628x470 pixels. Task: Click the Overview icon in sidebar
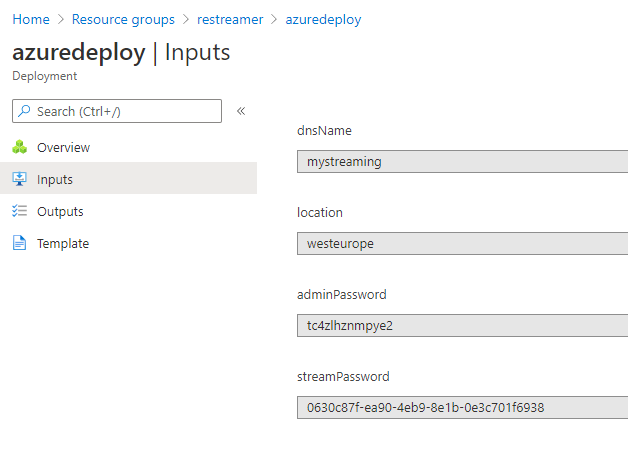point(19,148)
